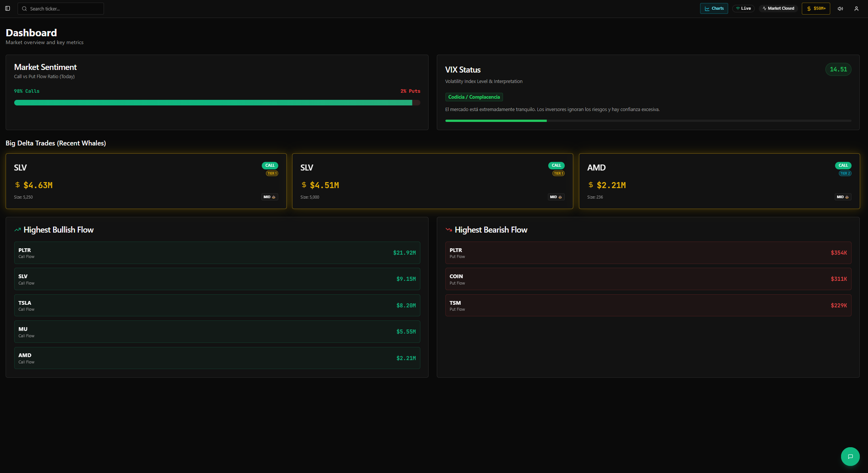
Task: Click the bearish trend arrow icon
Action: (x=449, y=230)
